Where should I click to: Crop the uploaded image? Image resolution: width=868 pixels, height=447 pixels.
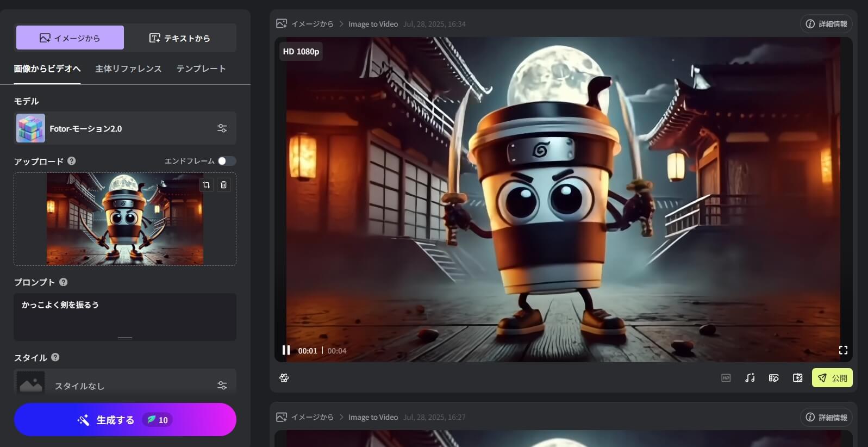[206, 185]
